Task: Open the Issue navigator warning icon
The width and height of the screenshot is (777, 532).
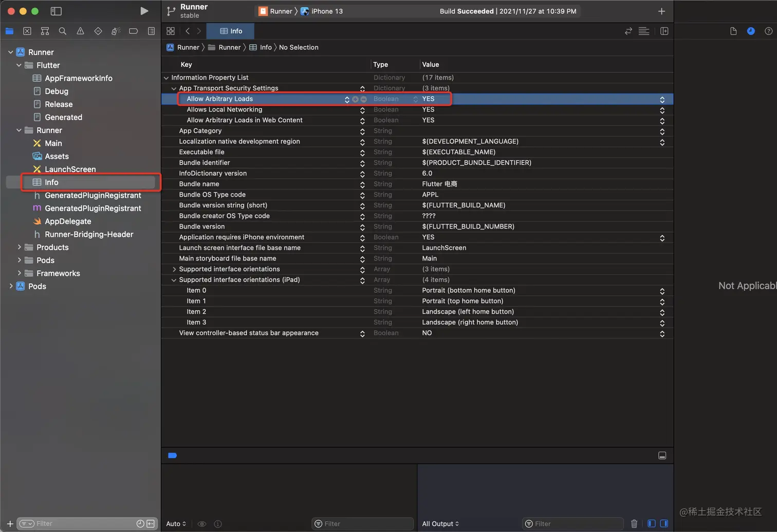Action: pos(80,31)
